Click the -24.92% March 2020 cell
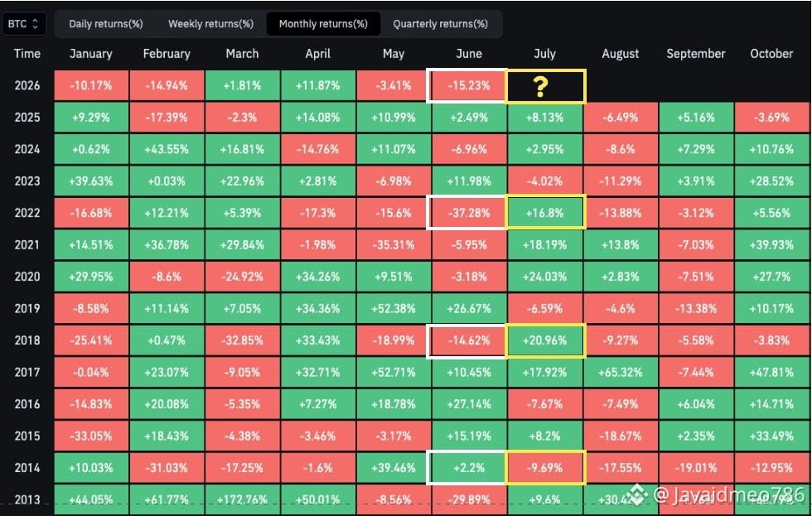 (x=242, y=277)
